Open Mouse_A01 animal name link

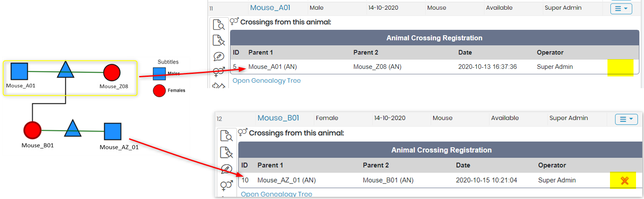[270, 8]
